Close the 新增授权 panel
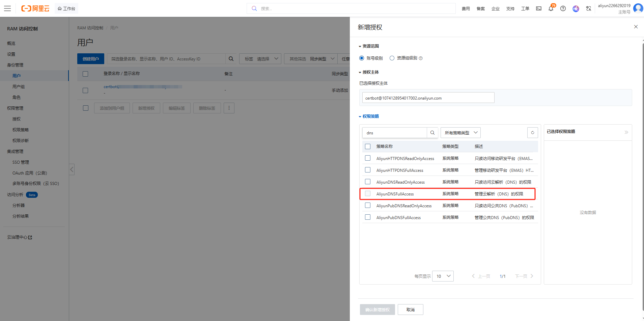The image size is (644, 321). coord(636,27)
